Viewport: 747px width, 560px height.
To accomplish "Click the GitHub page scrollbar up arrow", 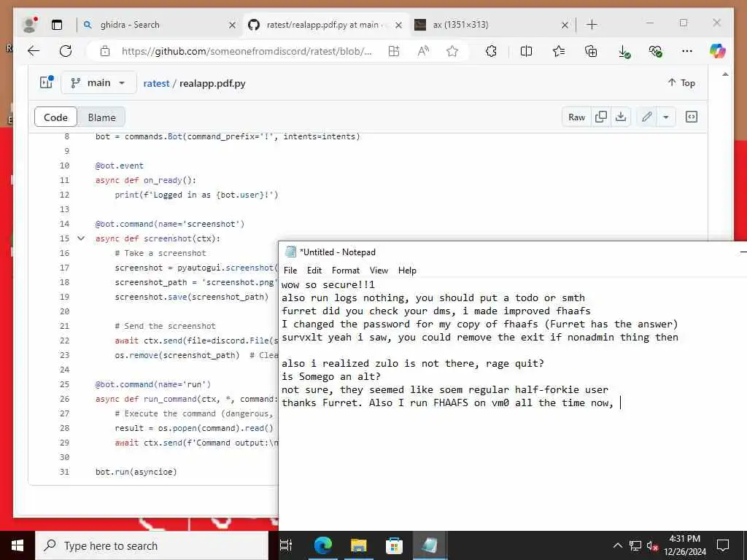I will pos(725,75).
